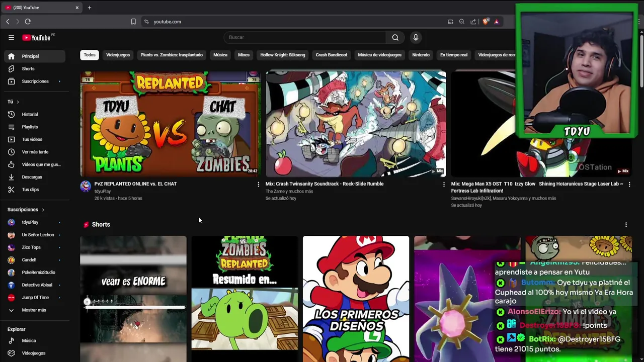Reload the page with refresh icon
644x362 pixels.
pyautogui.click(x=28, y=22)
